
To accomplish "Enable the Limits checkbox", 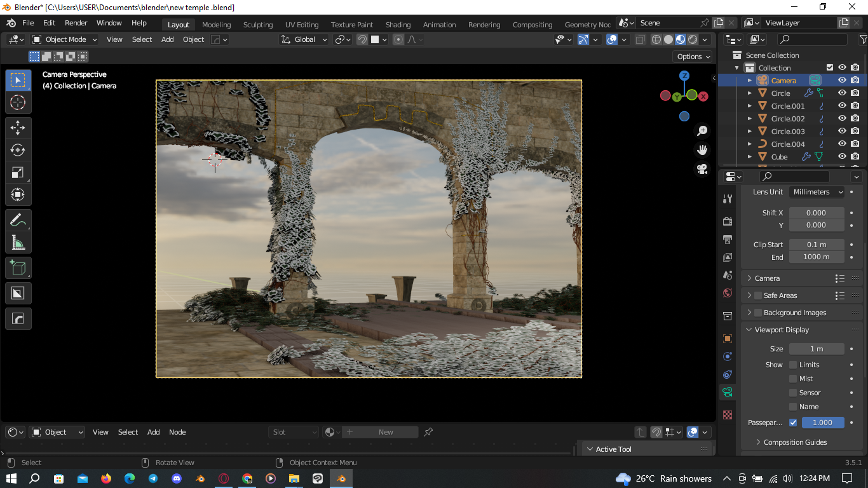I will [x=793, y=365].
